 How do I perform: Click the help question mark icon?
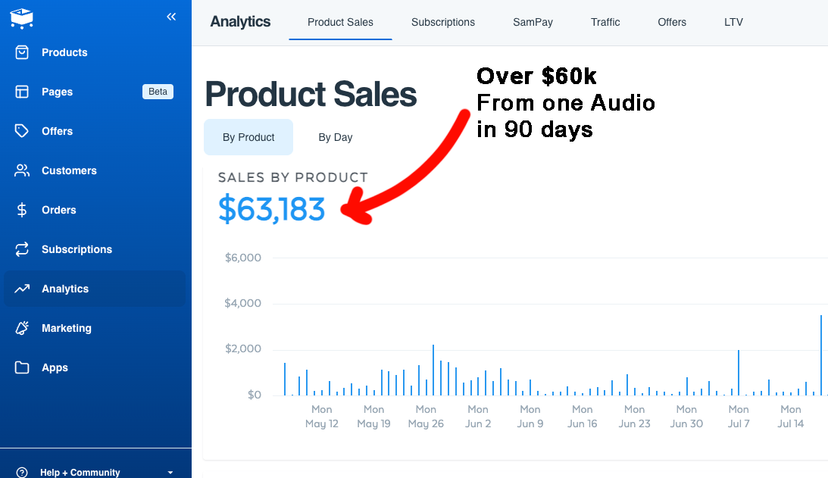click(x=22, y=472)
